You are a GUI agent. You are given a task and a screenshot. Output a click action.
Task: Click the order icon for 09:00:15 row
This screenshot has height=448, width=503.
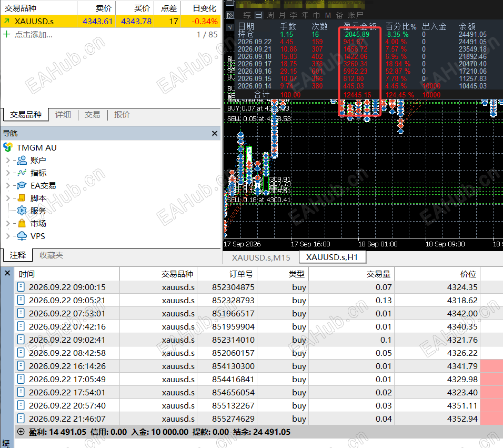point(21,287)
